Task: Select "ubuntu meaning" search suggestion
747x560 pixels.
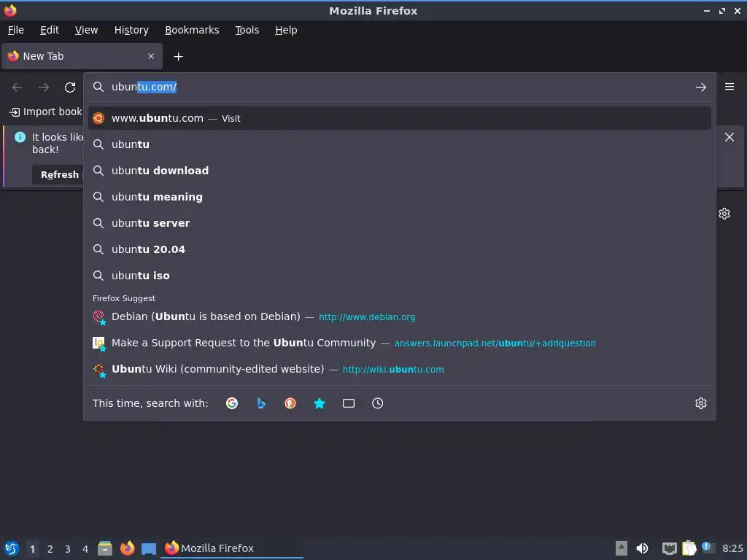Action: [x=400, y=197]
